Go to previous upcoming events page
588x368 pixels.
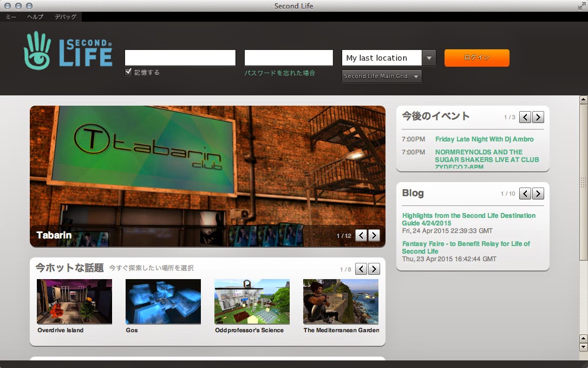point(525,117)
